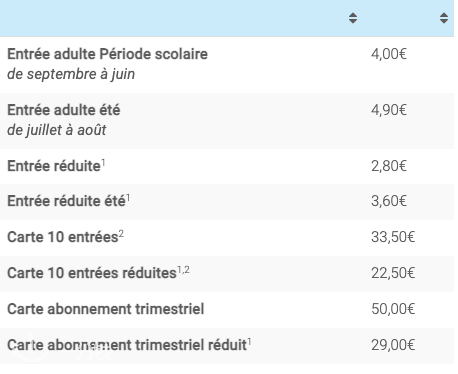
Task: Open footnote 1 next to 'Entrée réduite'
Action: point(103,163)
